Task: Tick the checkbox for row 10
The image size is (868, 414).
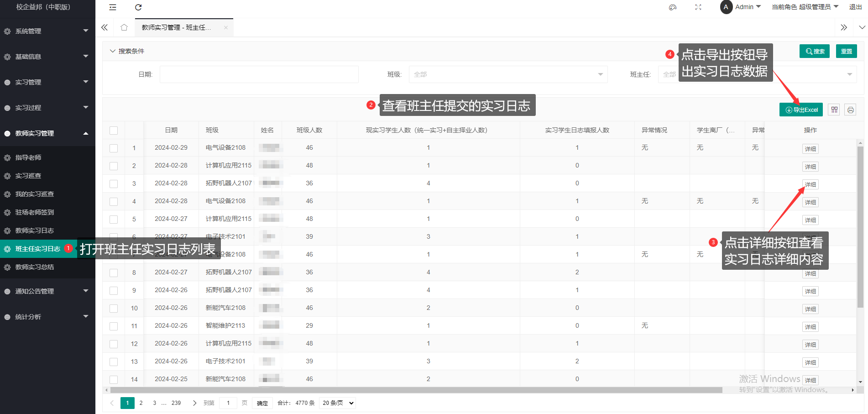Action: [114, 309]
